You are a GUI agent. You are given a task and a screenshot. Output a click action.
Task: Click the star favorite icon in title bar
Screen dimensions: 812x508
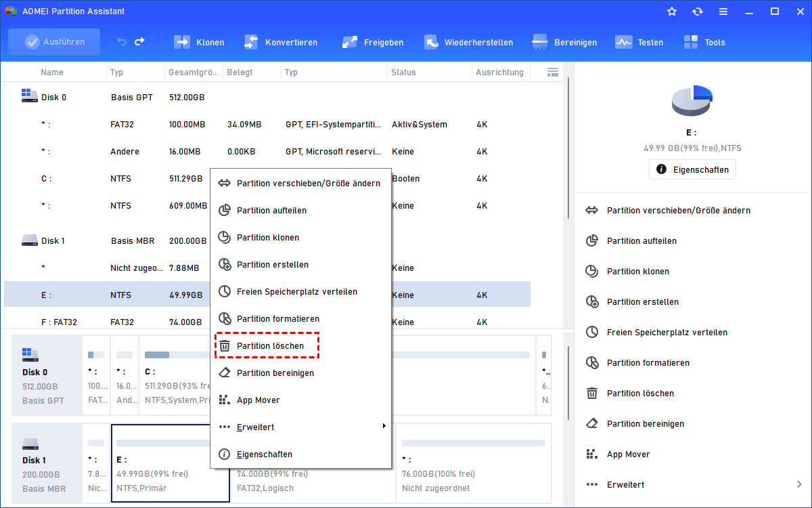[x=671, y=12]
